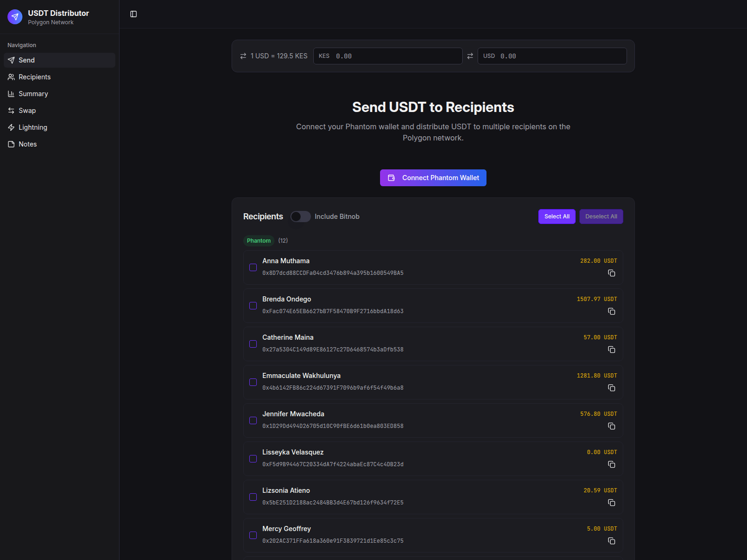
Task: Open the Notes page
Action: tap(59, 144)
